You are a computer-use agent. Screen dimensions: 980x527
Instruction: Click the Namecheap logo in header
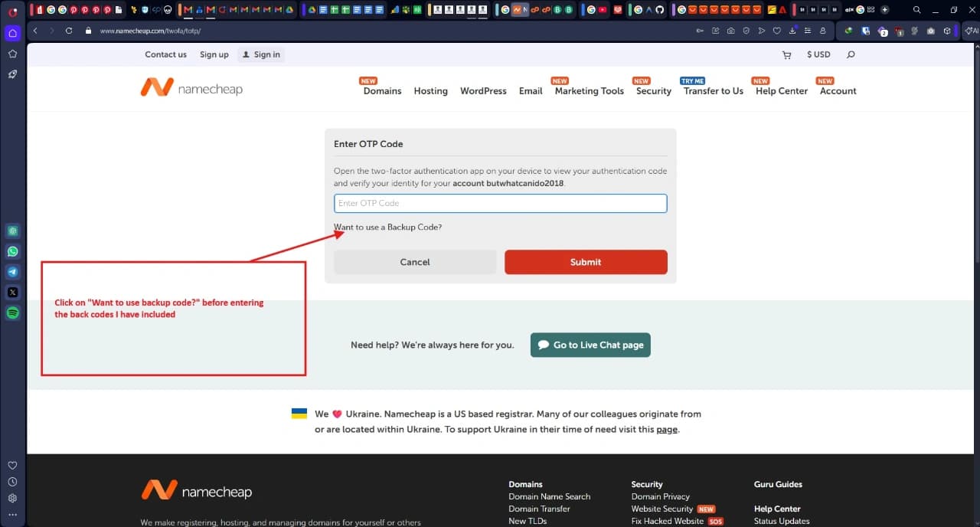(x=191, y=88)
